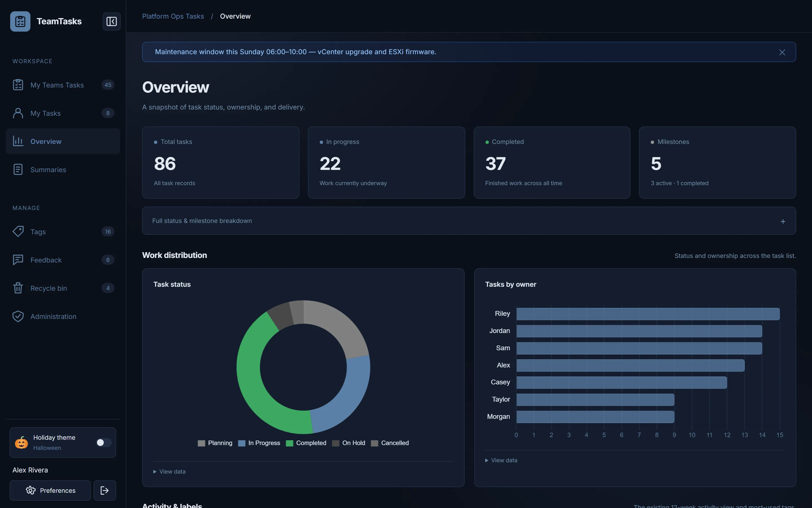This screenshot has height=508, width=812.
Task: Click the log out arrow icon
Action: tap(105, 490)
